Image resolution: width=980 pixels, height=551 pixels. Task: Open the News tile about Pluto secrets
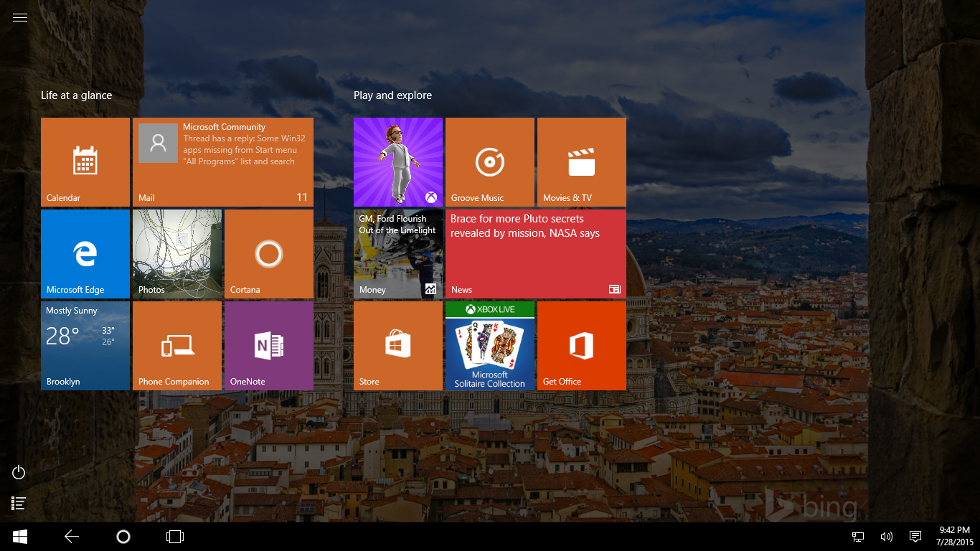(x=536, y=254)
